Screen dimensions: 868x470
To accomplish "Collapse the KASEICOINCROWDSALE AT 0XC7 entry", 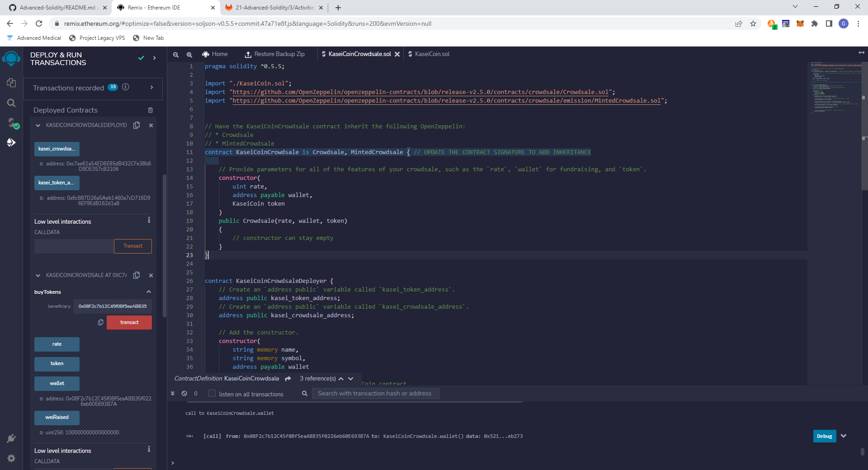I will coord(38,275).
